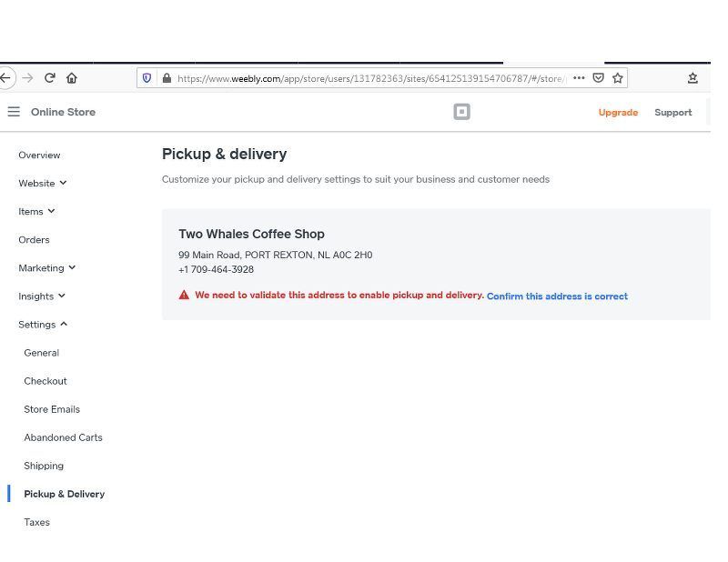
Task: Click the orange Upgrade link
Action: click(618, 113)
